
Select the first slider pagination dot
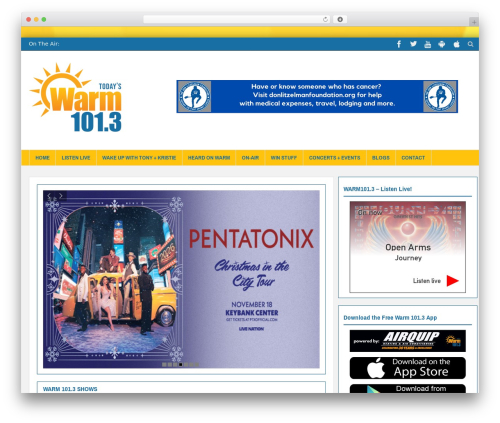(x=164, y=365)
